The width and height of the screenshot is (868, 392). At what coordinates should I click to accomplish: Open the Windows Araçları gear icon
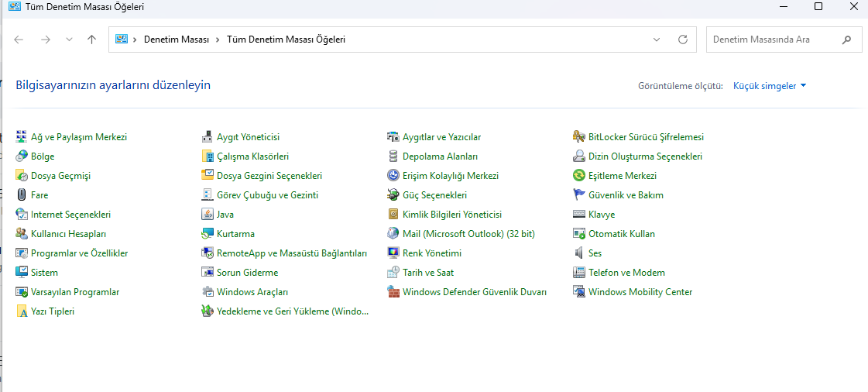pos(207,292)
